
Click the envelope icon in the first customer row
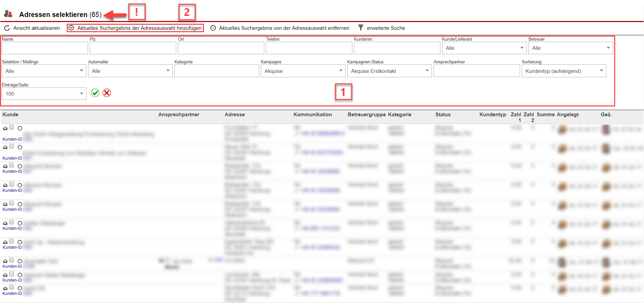[5, 128]
